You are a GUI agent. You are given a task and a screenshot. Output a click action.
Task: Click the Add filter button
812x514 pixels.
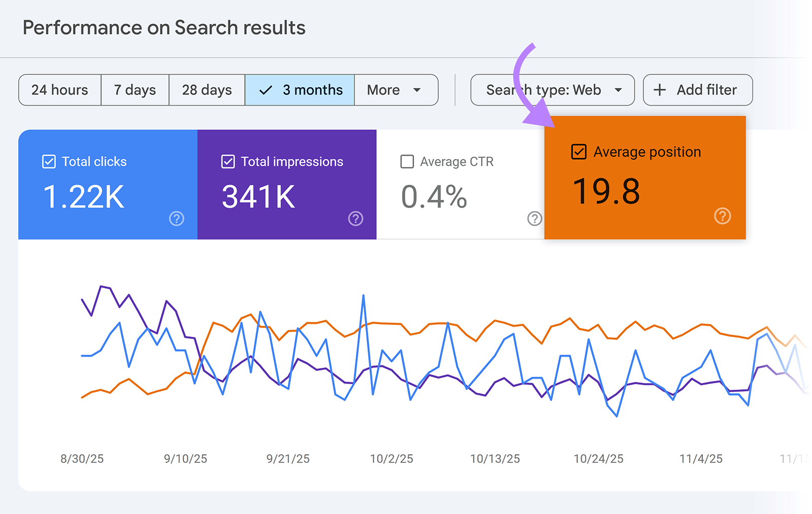pyautogui.click(x=697, y=90)
